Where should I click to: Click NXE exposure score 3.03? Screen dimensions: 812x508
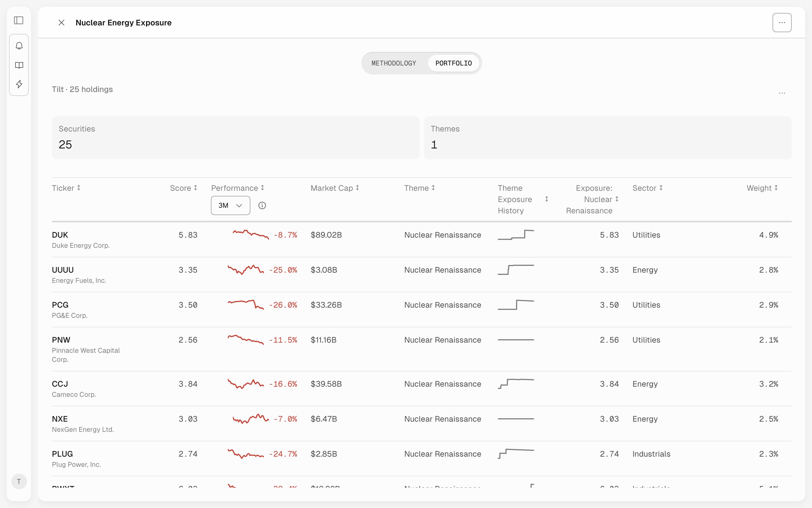pyautogui.click(x=609, y=419)
